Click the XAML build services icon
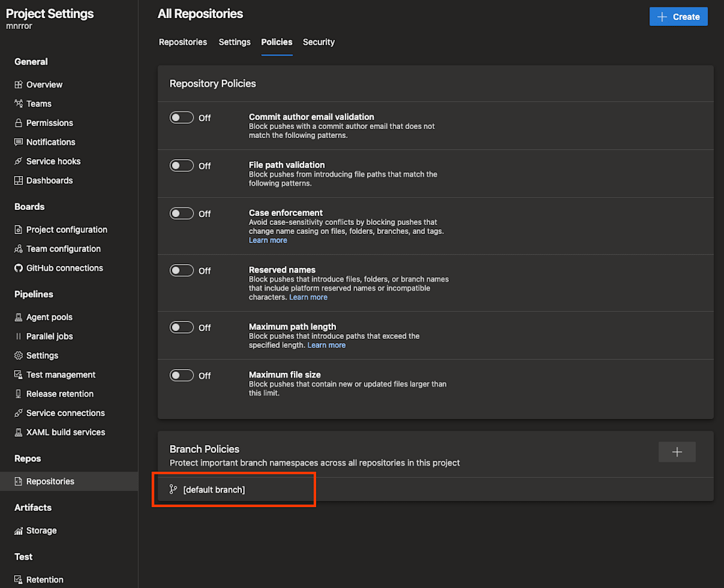Screen dimensions: 724x588 tap(19, 432)
